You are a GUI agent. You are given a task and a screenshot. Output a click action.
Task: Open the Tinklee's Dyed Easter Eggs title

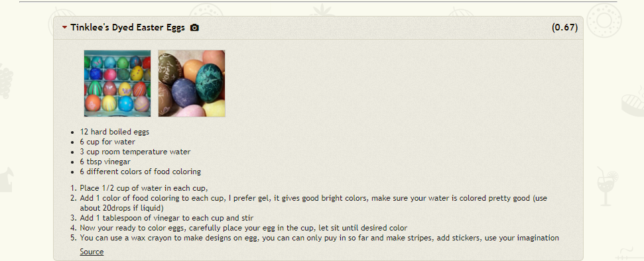click(128, 28)
